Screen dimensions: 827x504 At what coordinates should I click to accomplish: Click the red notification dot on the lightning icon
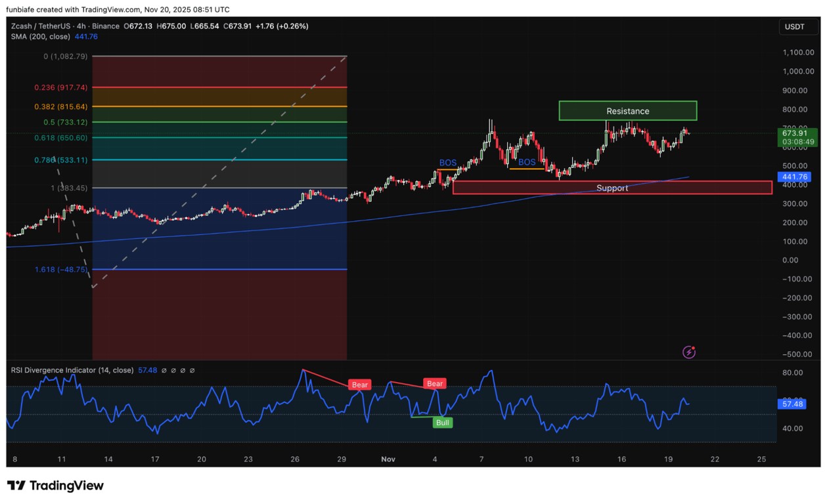(693, 348)
